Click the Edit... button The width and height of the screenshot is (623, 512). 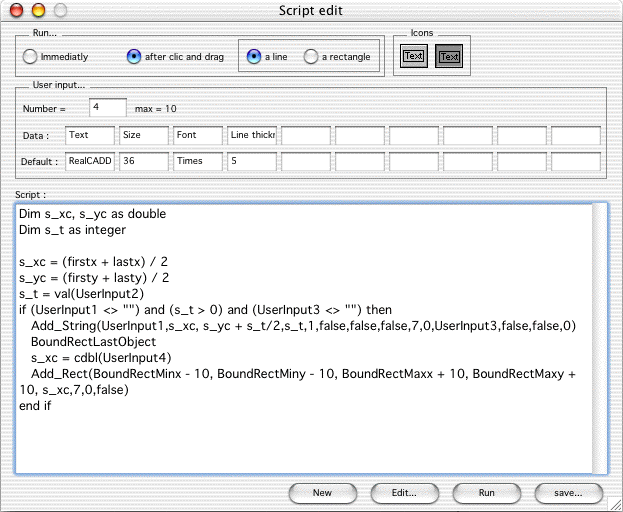pos(404,493)
